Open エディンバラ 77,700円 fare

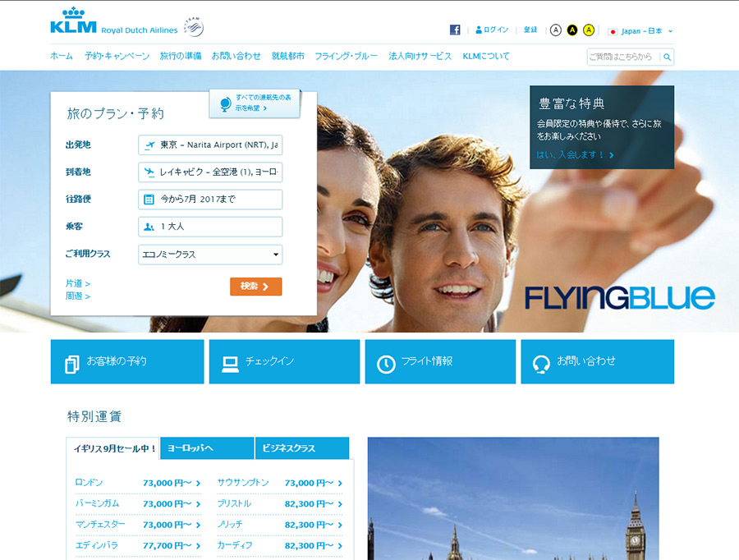pyautogui.click(x=138, y=545)
